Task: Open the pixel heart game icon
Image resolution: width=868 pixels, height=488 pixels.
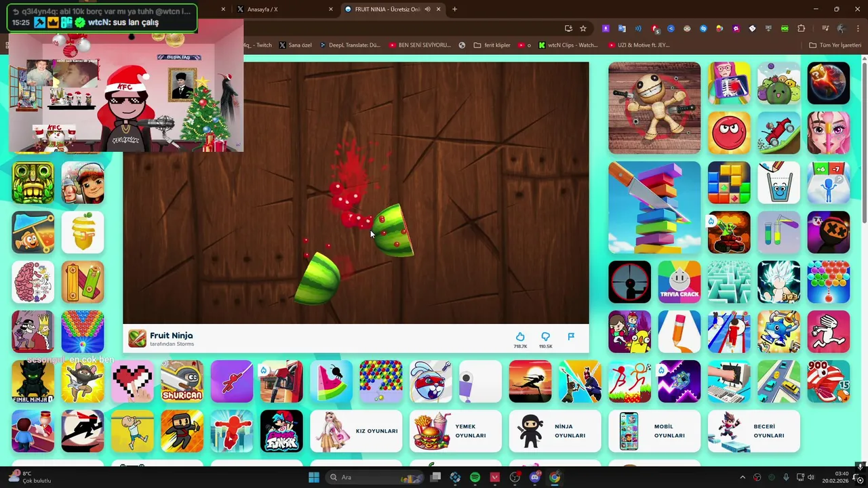Action: tap(132, 382)
